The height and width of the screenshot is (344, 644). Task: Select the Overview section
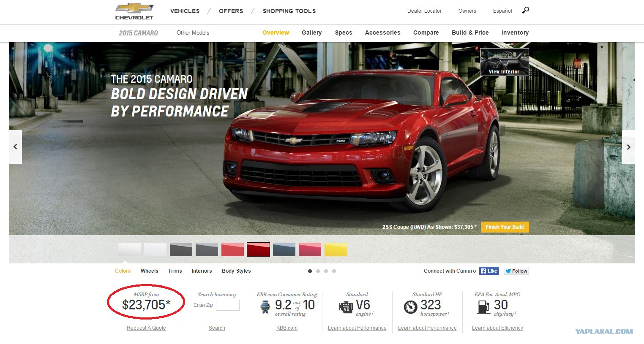pos(276,33)
